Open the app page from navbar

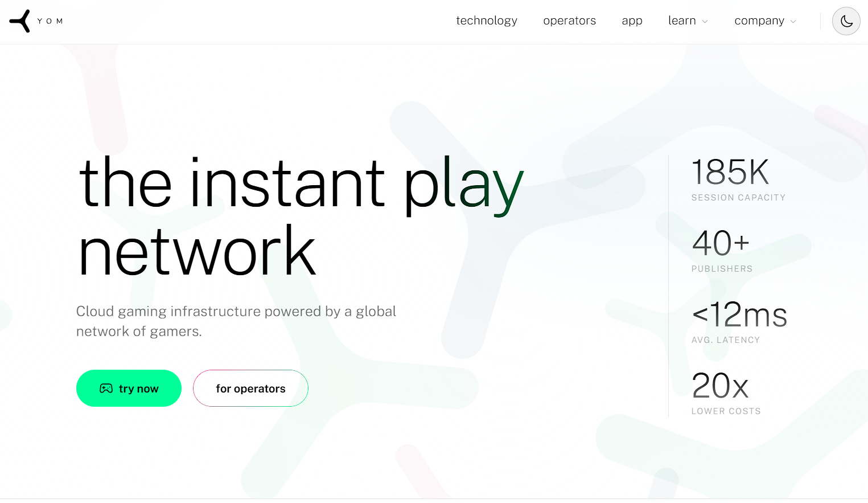point(632,21)
